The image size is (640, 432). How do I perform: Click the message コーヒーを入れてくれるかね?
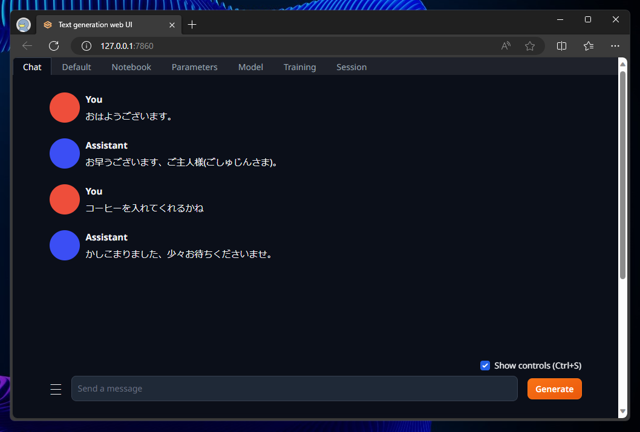tap(144, 208)
